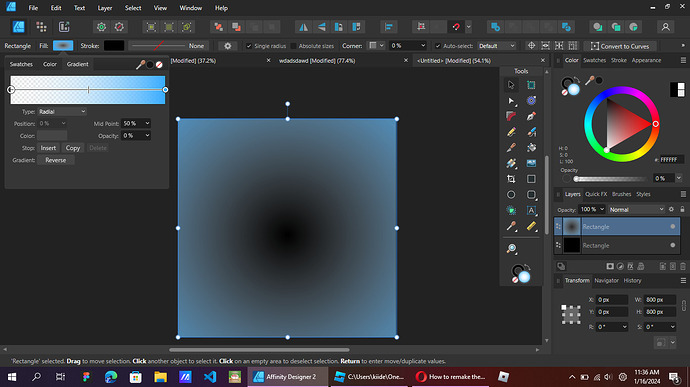
Task: Switch to Pixel Persona icon
Action: click(41, 27)
